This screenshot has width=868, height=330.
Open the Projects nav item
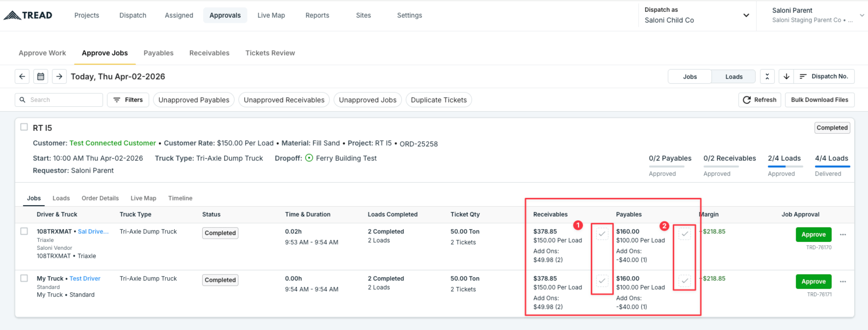87,15
